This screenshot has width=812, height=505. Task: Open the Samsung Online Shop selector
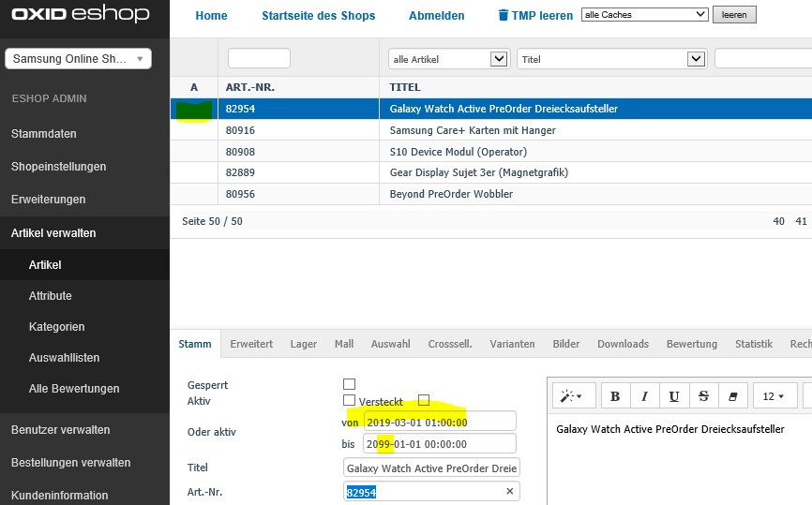(78, 59)
